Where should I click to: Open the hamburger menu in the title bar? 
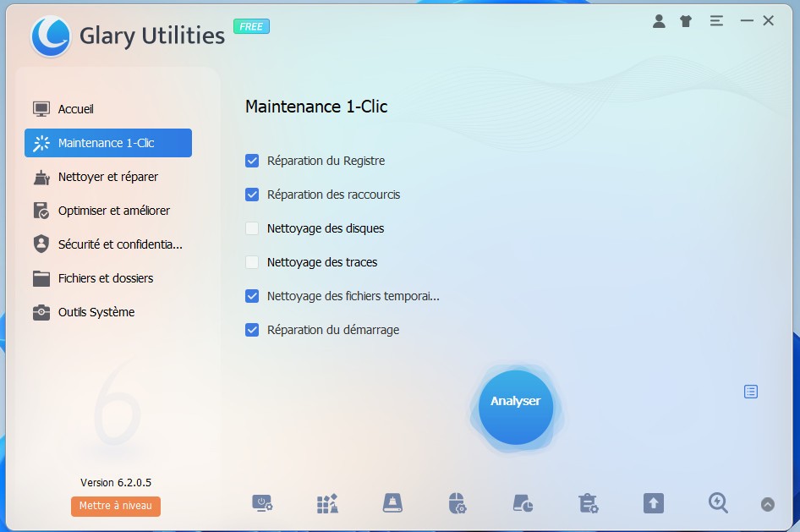[x=716, y=21]
